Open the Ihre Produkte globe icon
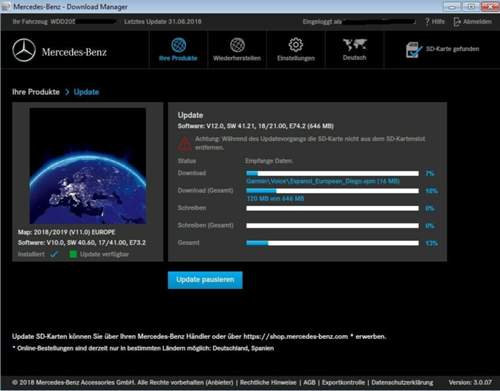 (178, 45)
